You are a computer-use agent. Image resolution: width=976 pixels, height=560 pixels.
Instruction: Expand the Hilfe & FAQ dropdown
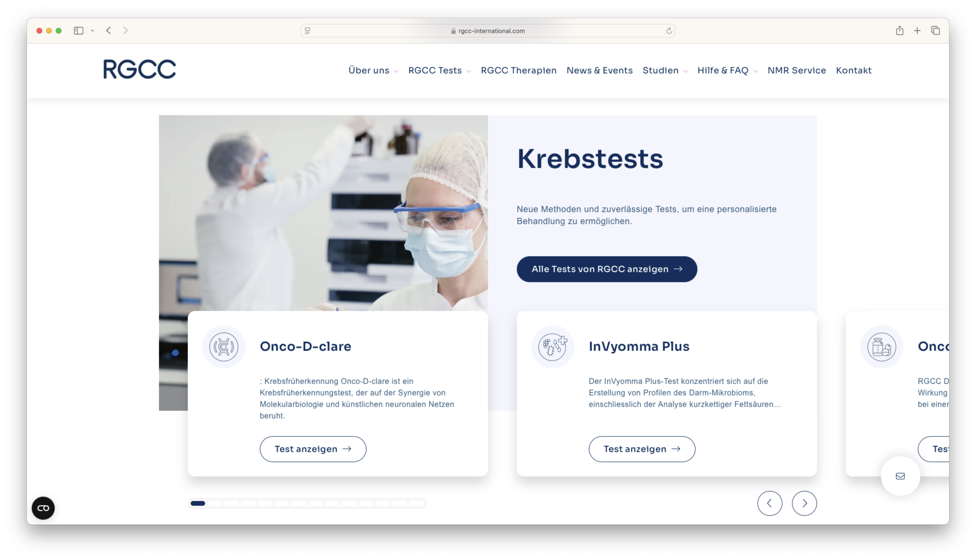727,70
